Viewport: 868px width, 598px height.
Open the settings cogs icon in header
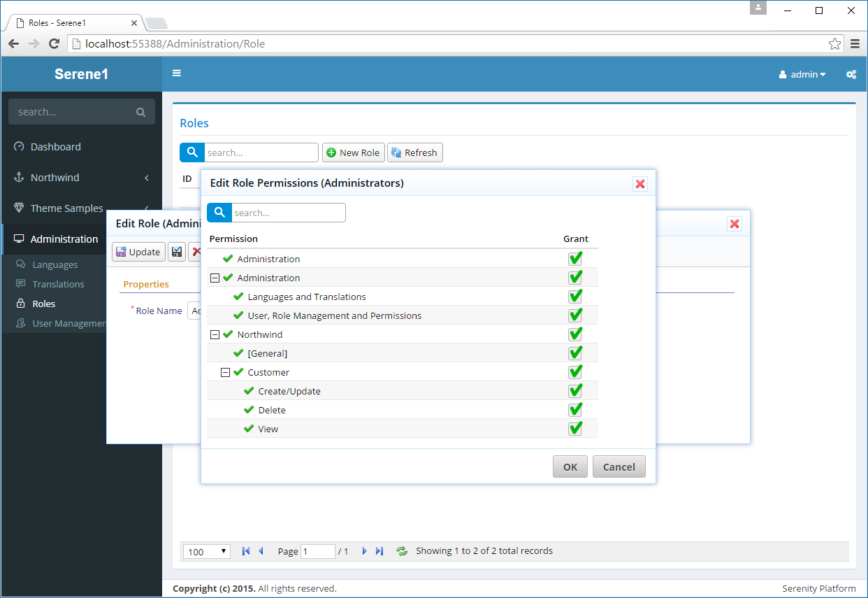pyautogui.click(x=851, y=74)
